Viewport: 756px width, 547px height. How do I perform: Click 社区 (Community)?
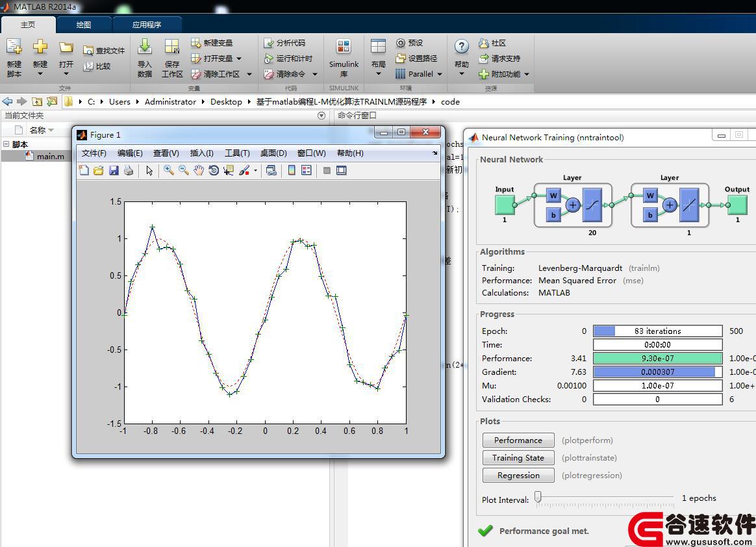(492, 43)
